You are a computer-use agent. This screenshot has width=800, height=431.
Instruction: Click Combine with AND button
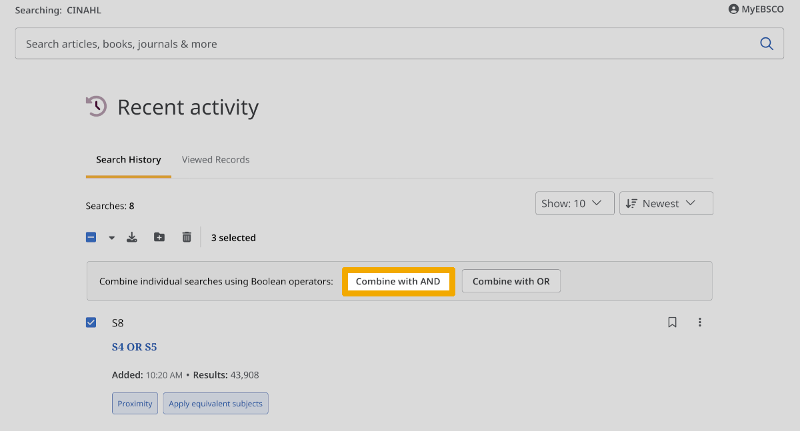point(398,282)
